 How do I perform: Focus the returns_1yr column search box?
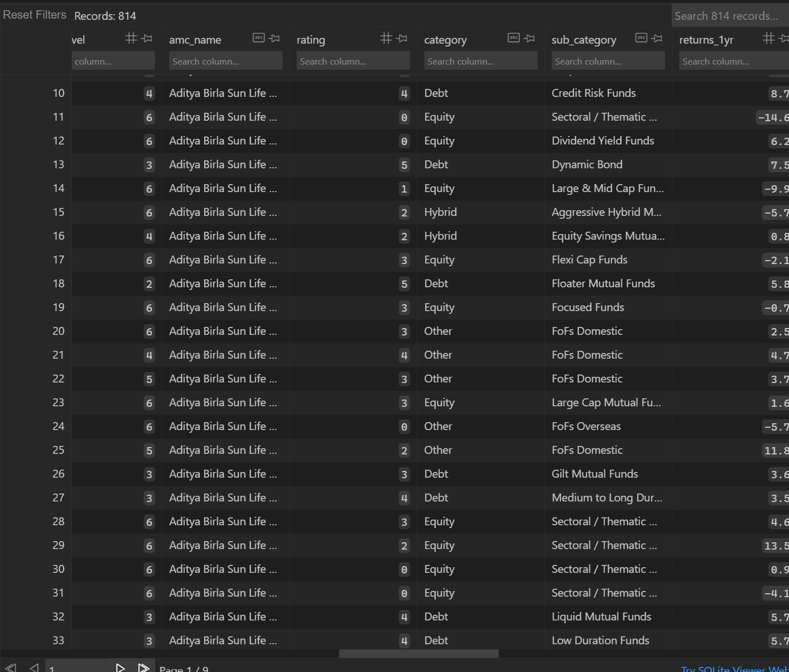point(734,61)
